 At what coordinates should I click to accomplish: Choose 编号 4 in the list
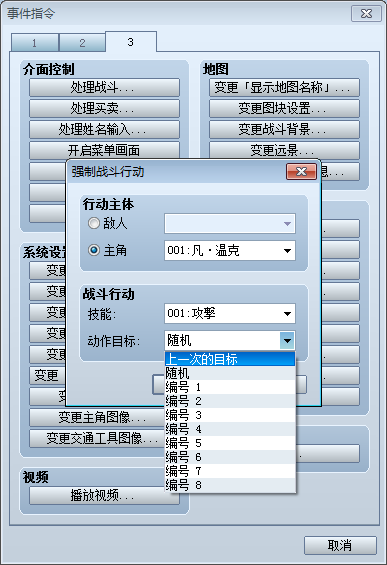230,429
